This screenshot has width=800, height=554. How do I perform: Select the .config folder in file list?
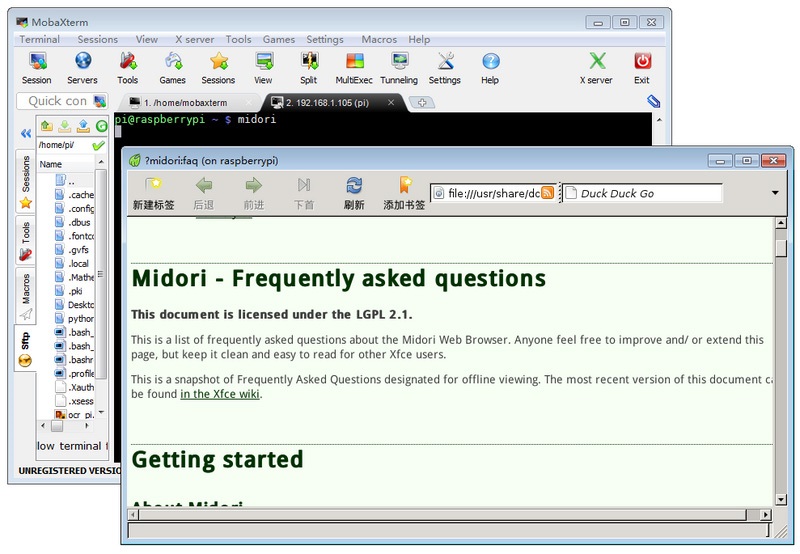74,209
